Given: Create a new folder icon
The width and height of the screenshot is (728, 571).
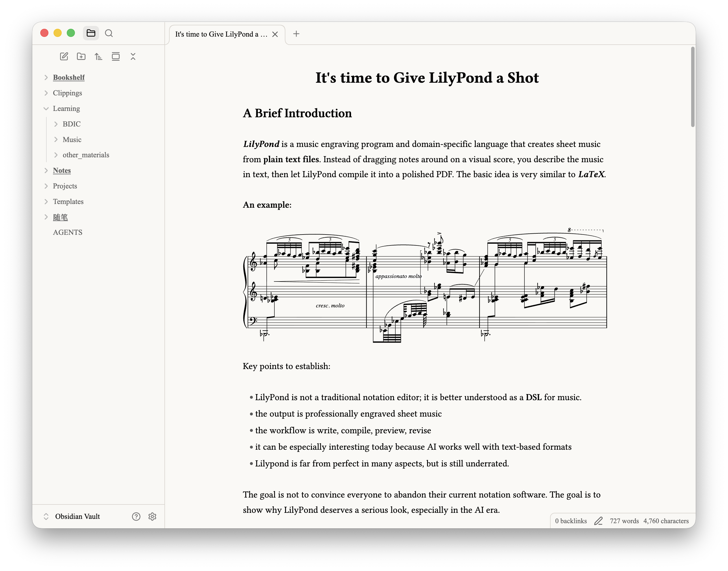Looking at the screenshot, I should (x=81, y=56).
